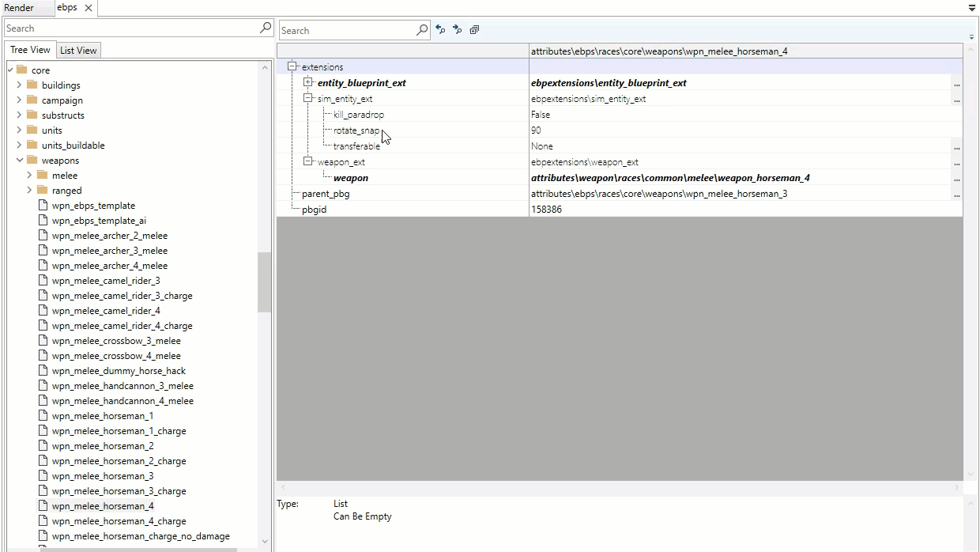The image size is (980, 552).
Task: Click the browse button for the weapon row
Action: [957, 178]
